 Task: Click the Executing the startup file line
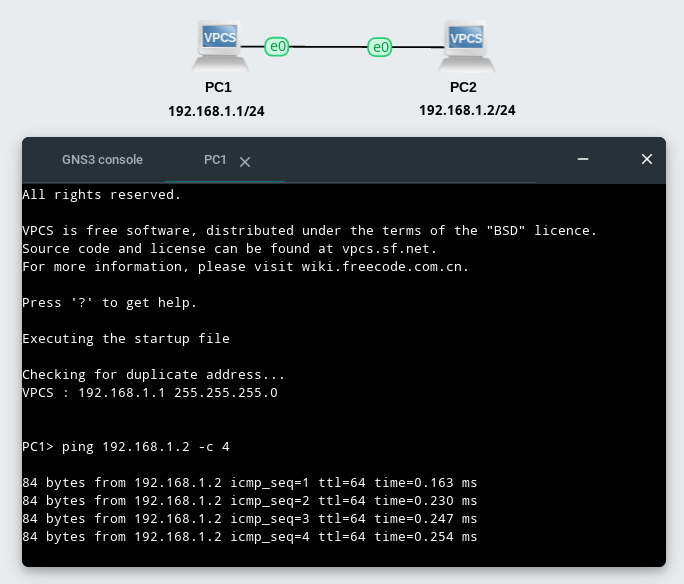[x=126, y=338]
